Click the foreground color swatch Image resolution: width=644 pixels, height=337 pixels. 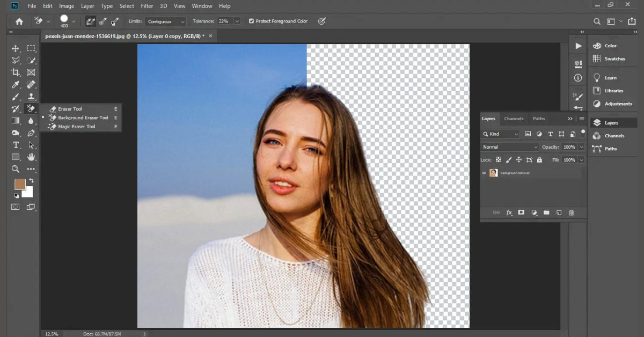pos(19,184)
